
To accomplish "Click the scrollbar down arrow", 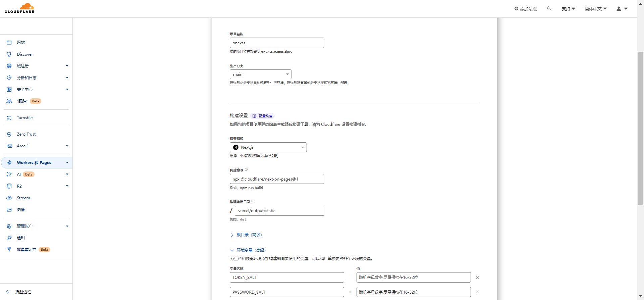I will point(640,296).
